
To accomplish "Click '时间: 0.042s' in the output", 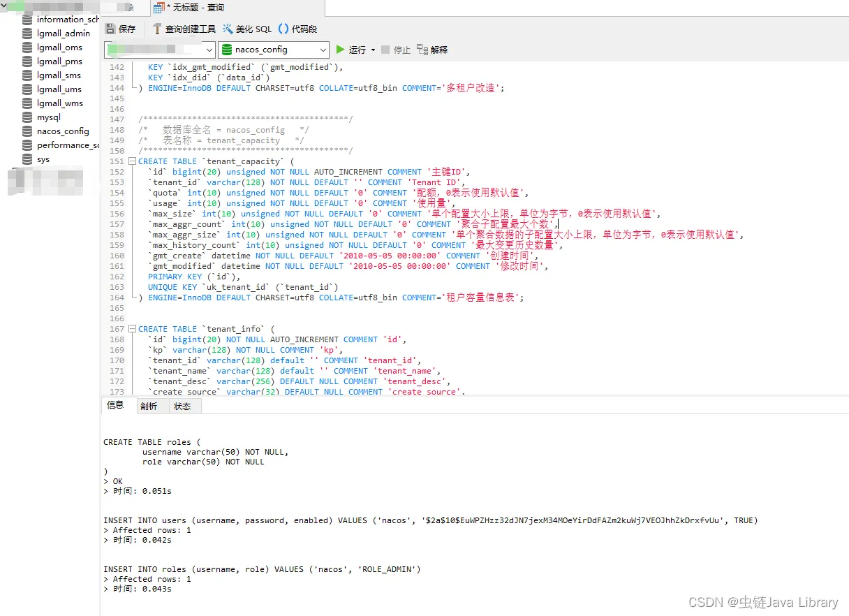I will 142,540.
